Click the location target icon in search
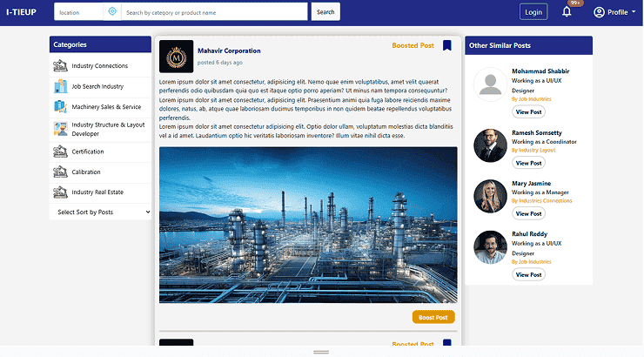Viewport: 644px width, 357px height. click(x=111, y=12)
